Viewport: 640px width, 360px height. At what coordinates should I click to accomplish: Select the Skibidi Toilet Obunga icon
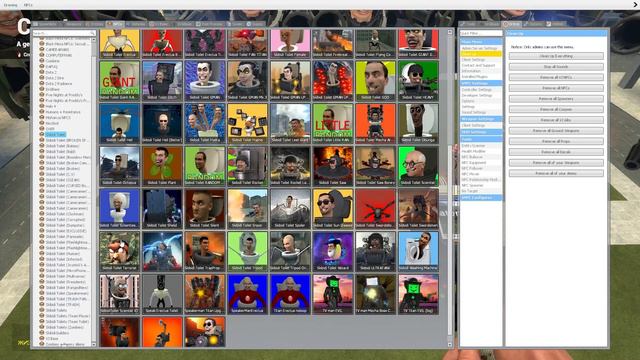point(418,123)
